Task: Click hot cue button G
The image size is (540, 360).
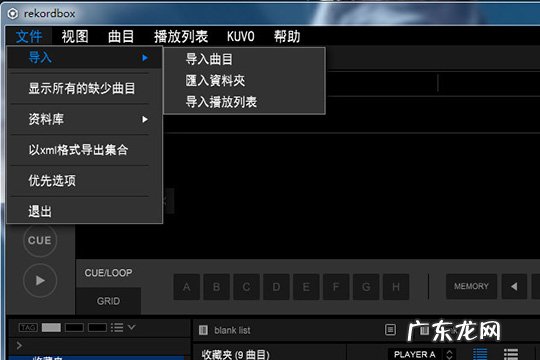Action: tap(366, 287)
